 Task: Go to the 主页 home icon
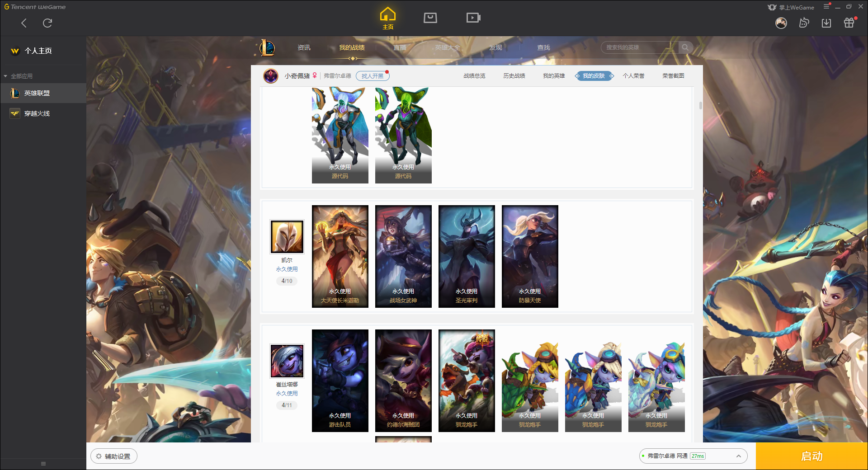click(x=387, y=18)
